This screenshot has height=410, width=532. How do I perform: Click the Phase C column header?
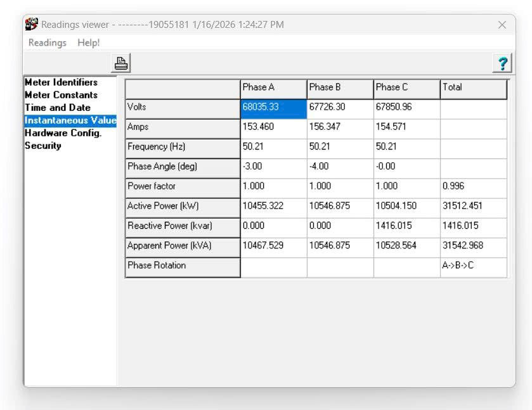(x=406, y=88)
